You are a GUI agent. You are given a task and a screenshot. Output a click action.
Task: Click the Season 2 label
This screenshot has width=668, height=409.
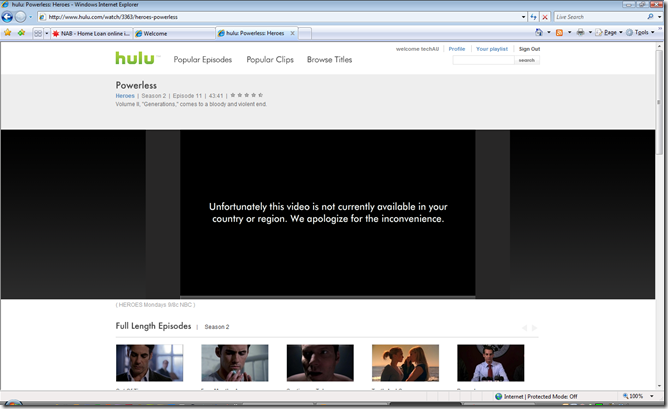(216, 327)
